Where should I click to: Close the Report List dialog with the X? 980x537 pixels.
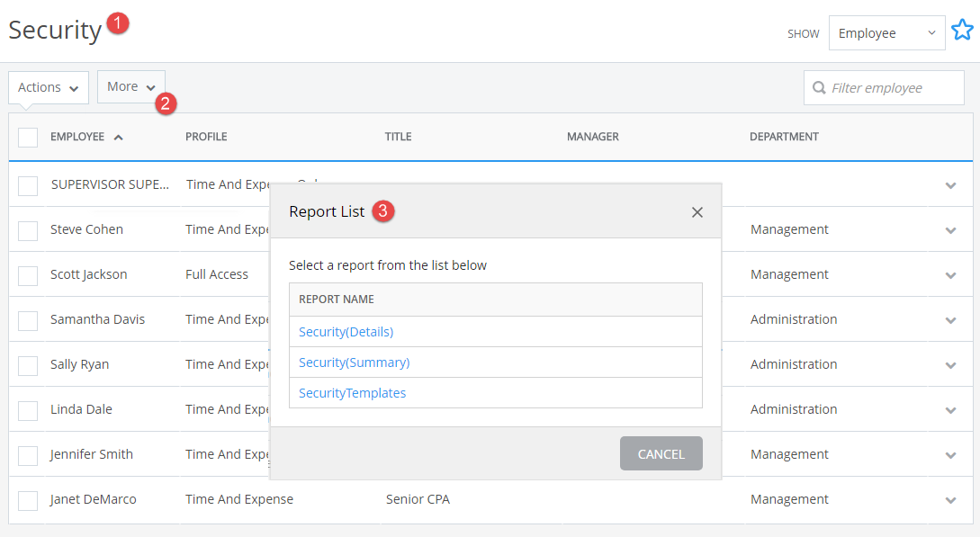(697, 212)
